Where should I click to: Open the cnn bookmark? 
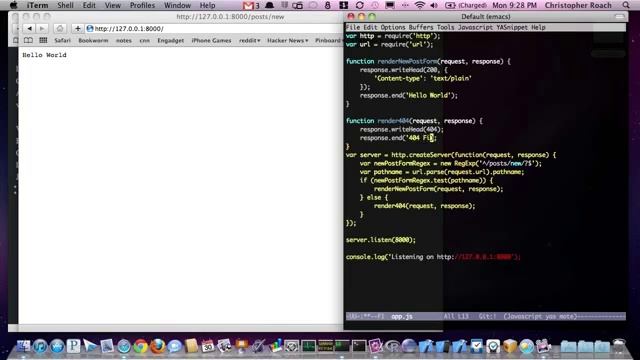(x=144, y=40)
